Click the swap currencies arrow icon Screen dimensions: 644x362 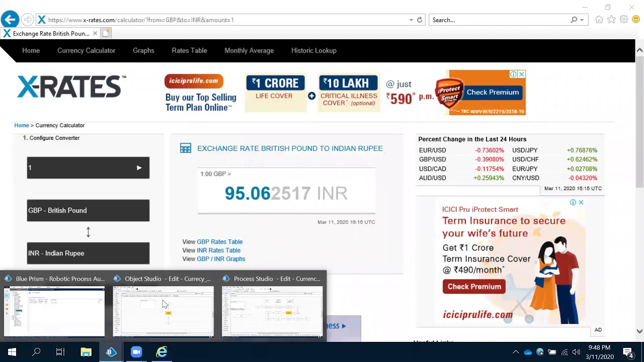(x=88, y=232)
